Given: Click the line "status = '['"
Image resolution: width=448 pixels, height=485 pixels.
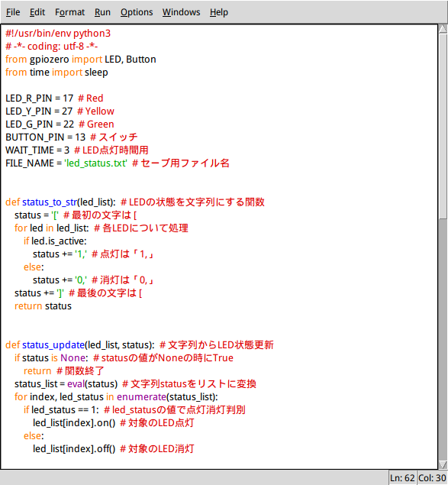Looking at the screenshot, I should (37, 215).
